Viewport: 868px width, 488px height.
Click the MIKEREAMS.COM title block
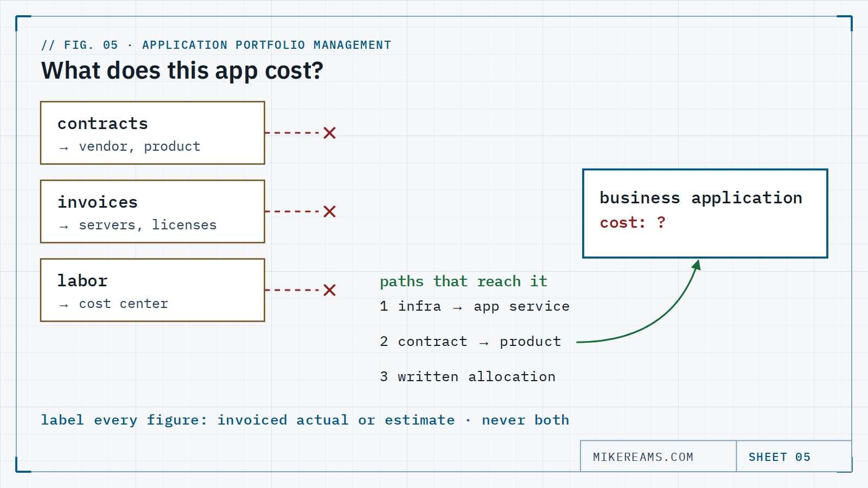pyautogui.click(x=658, y=456)
